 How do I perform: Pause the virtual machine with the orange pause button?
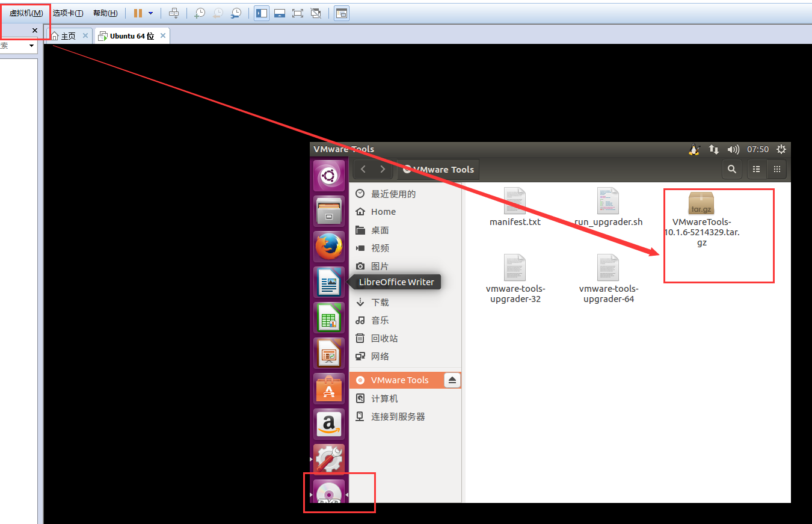[x=138, y=13]
